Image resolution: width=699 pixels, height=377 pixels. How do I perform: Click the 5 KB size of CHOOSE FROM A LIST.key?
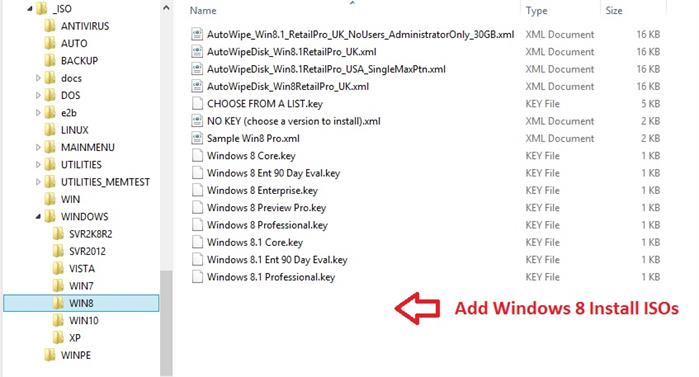coord(650,104)
